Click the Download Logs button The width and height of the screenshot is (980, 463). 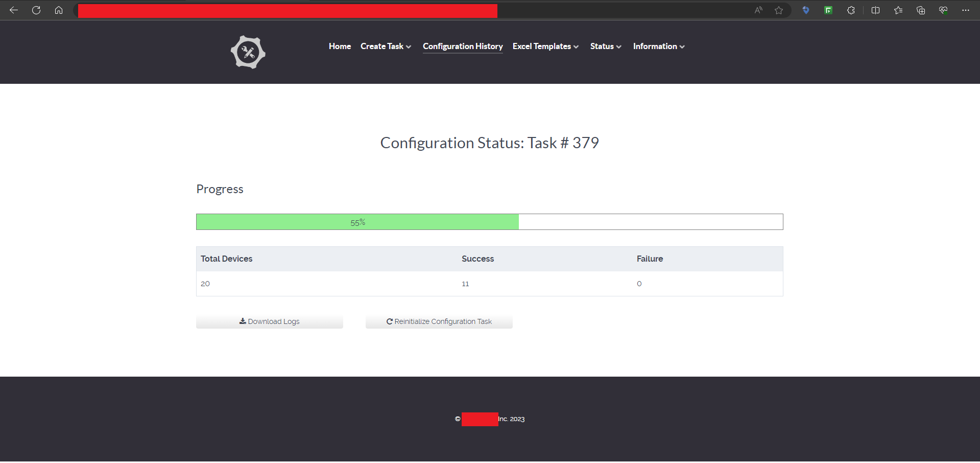pos(270,321)
